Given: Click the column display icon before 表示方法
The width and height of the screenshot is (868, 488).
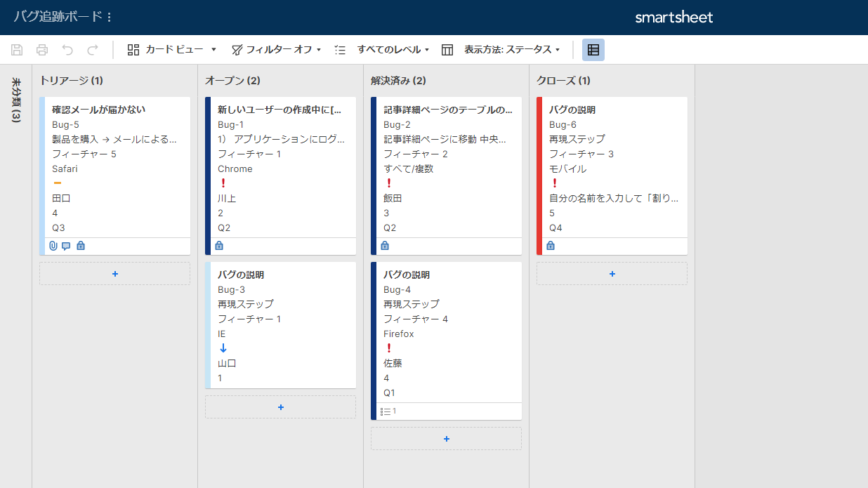Looking at the screenshot, I should [x=447, y=49].
